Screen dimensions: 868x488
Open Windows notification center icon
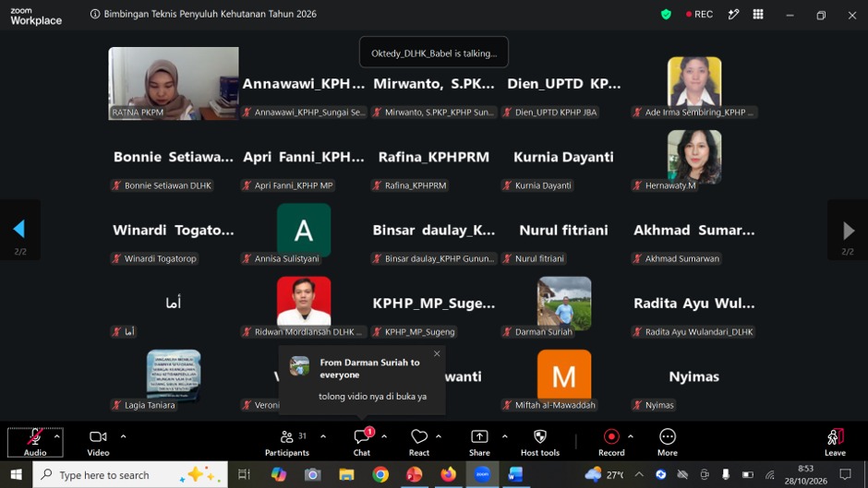click(x=845, y=475)
